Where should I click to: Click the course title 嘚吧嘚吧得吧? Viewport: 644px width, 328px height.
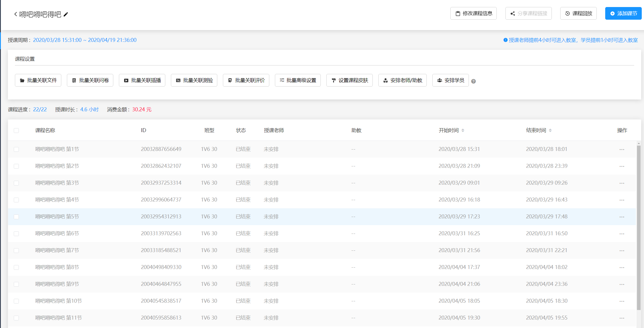(x=40, y=14)
